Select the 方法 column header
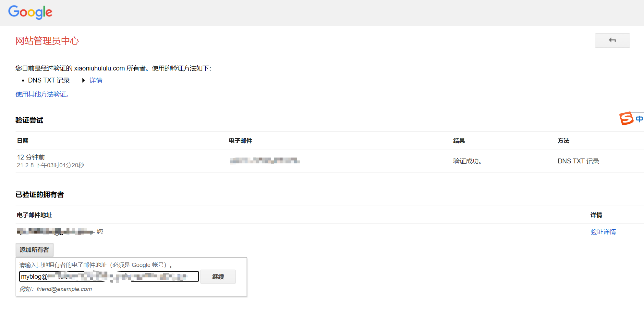This screenshot has height=318, width=644. [x=564, y=141]
